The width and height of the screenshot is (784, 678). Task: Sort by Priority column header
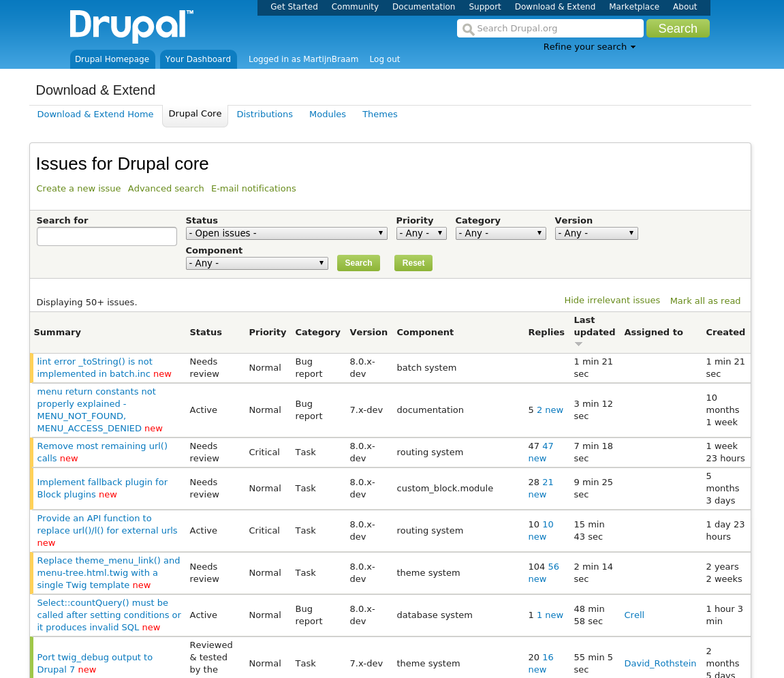268,333
